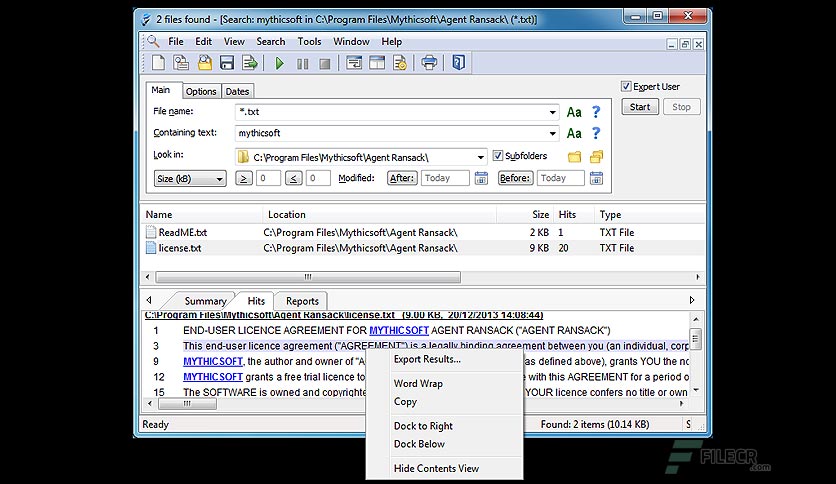Open the Search menu
Screen dimensions: 836x484
coord(271,42)
